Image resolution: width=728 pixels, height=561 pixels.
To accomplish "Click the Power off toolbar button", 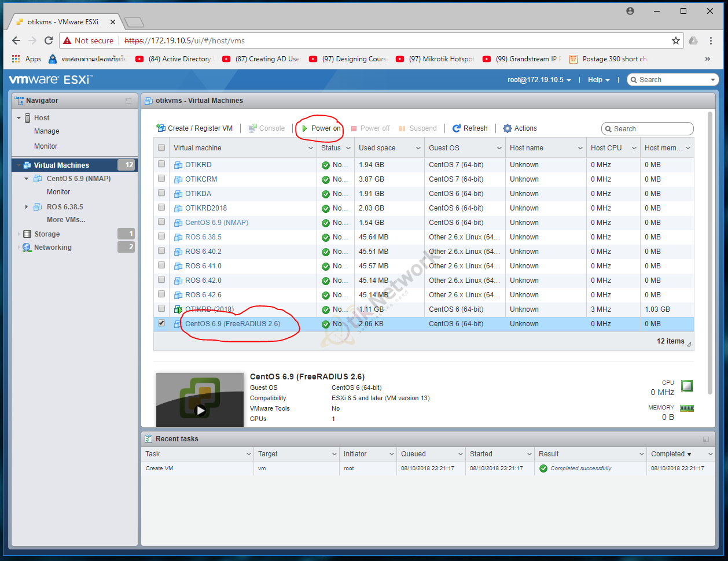I will point(370,128).
